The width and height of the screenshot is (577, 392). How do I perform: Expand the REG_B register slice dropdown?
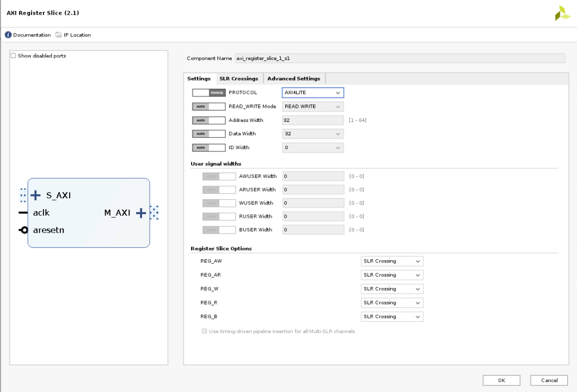392,316
